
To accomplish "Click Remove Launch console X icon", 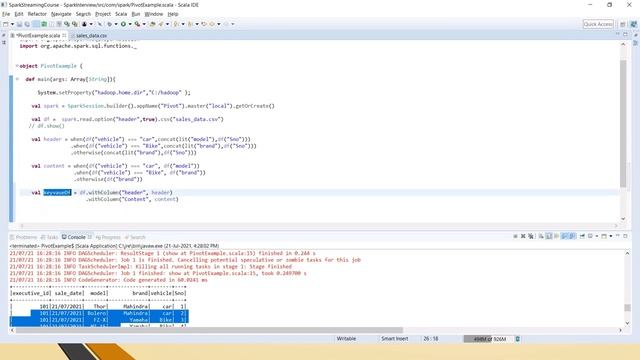I will (x=523, y=236).
